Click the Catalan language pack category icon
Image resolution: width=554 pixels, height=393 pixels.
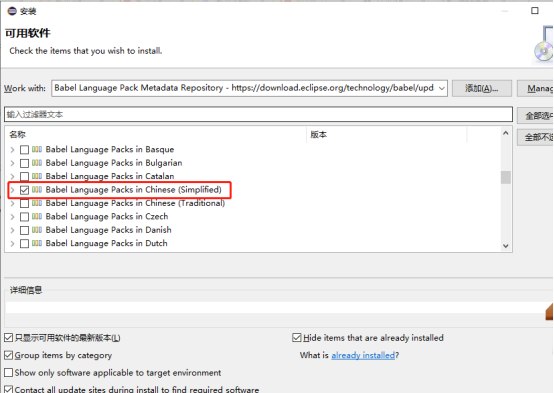(37, 176)
